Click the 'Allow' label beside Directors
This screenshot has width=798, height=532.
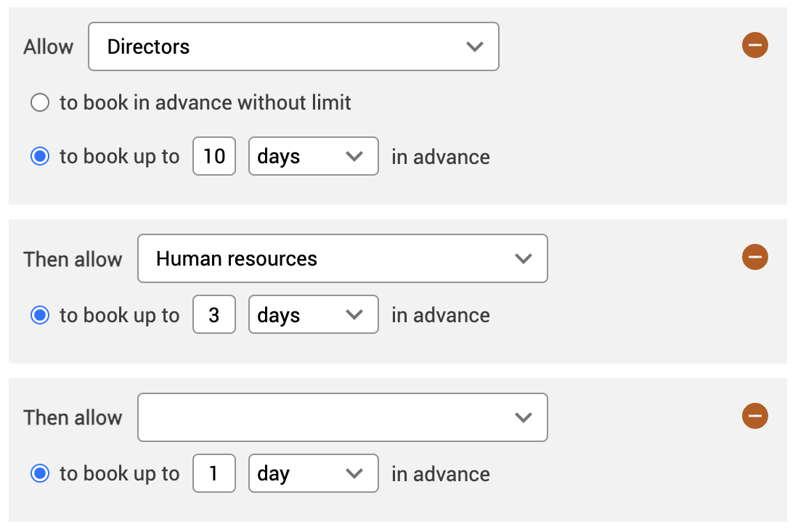tap(49, 46)
